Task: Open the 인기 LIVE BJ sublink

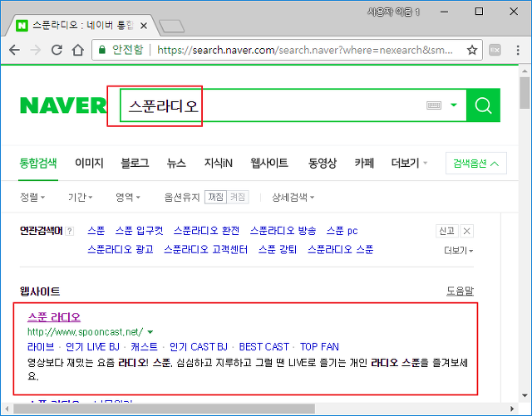Action: coord(92,347)
